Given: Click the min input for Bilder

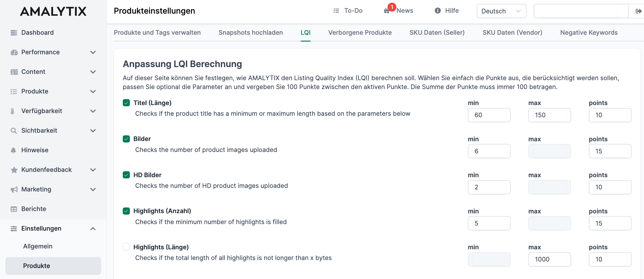Looking at the screenshot, I should point(489,151).
